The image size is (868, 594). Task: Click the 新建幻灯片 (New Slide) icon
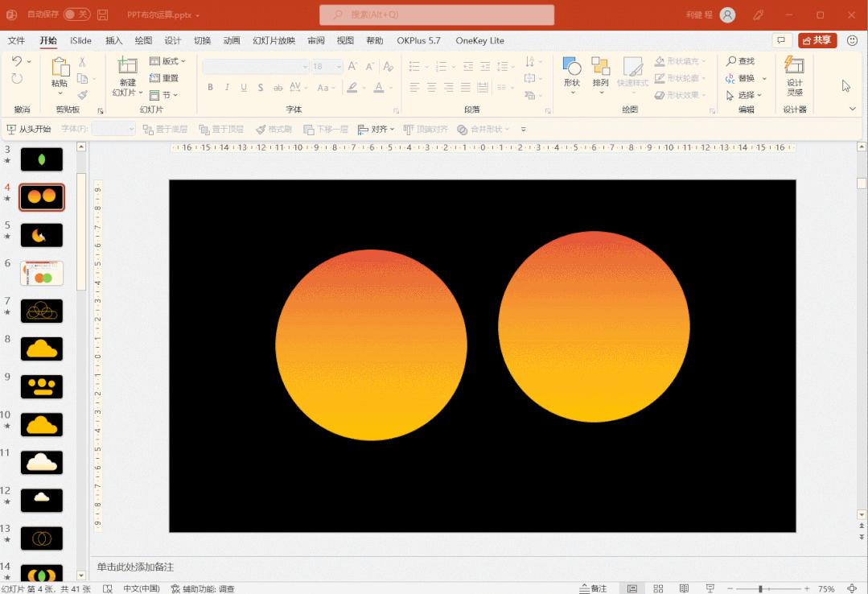coord(127,67)
